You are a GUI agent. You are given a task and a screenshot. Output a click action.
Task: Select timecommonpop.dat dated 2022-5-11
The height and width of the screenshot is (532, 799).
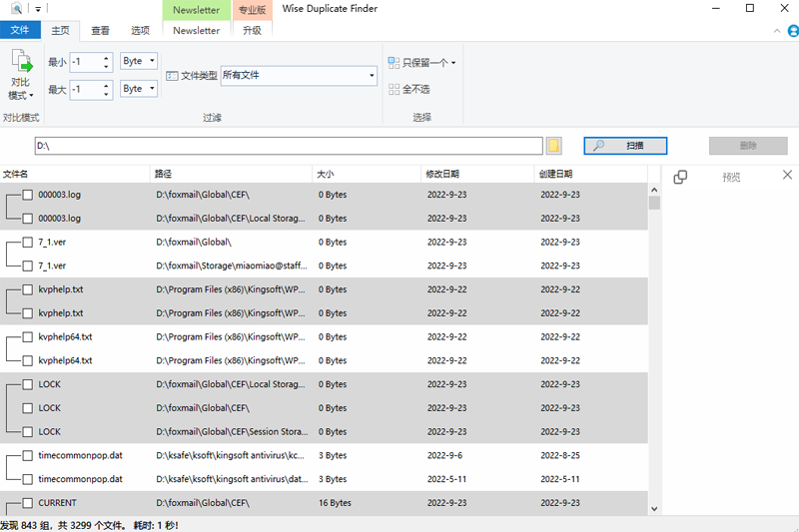tap(324, 479)
